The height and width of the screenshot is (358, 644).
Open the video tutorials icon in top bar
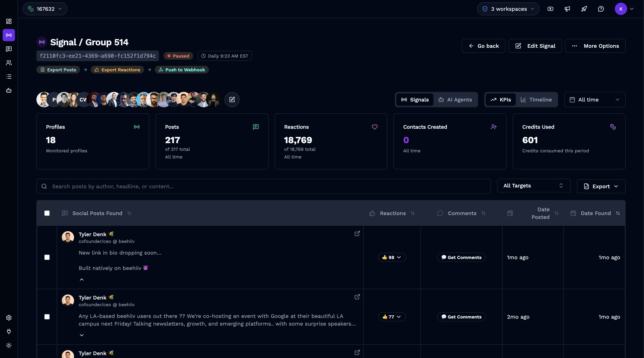[x=550, y=9]
